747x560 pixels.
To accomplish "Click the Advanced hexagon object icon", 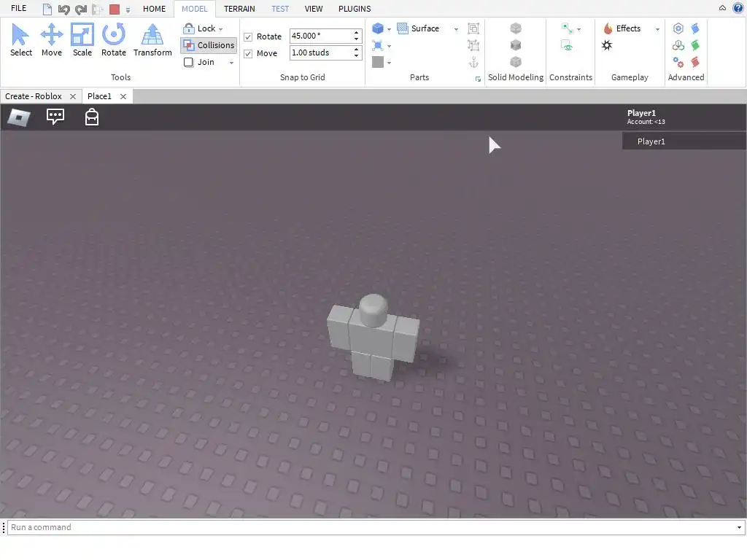I will point(678,28).
